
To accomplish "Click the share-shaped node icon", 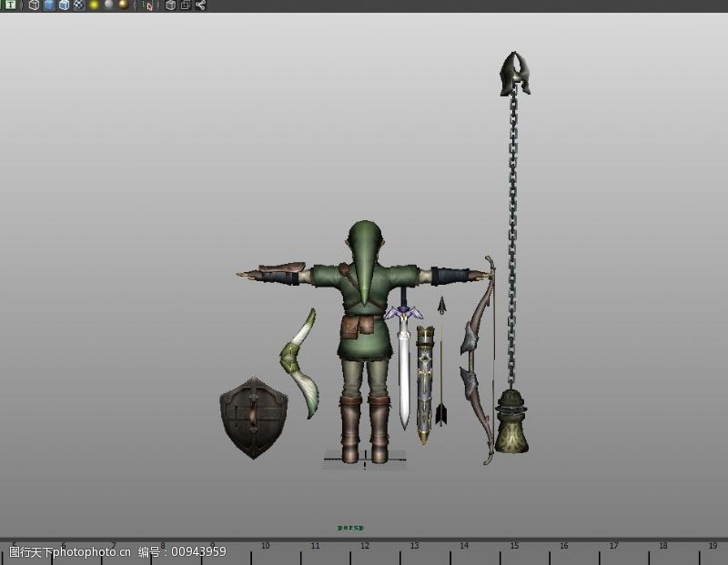I will coord(200,5).
